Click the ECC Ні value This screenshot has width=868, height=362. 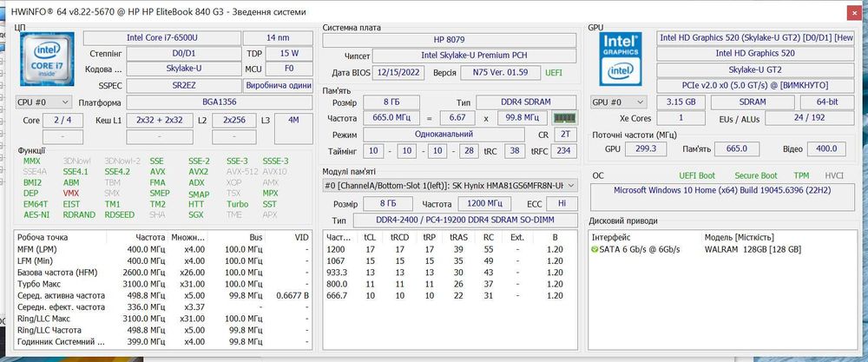click(562, 204)
